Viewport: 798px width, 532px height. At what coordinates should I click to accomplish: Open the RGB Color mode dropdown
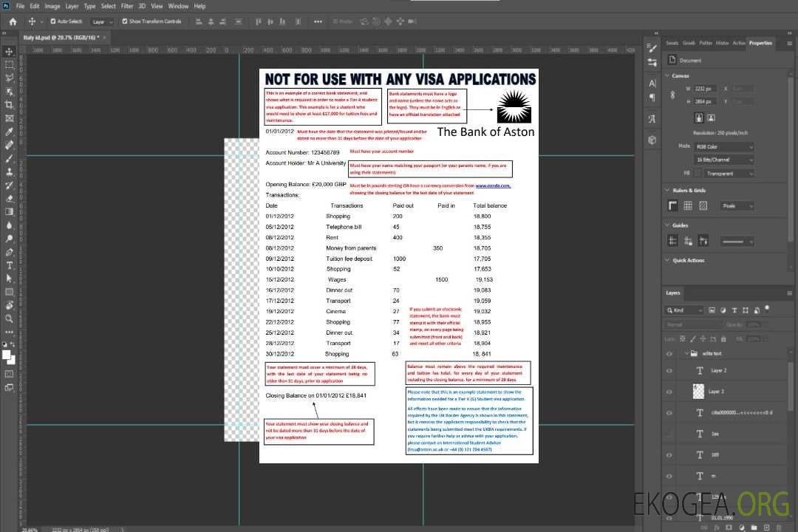pos(724,146)
